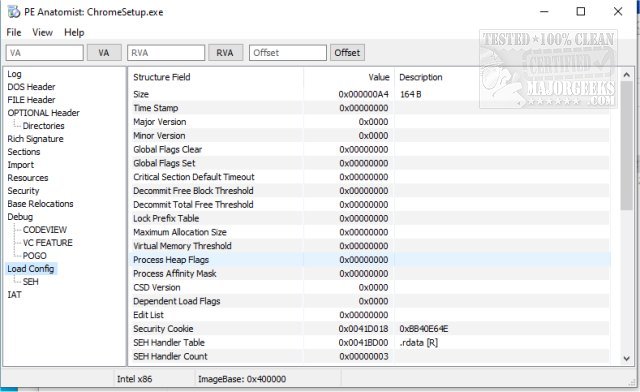640x392 pixels.
Task: Select the Process Heap Flags row
Action: tap(370, 260)
